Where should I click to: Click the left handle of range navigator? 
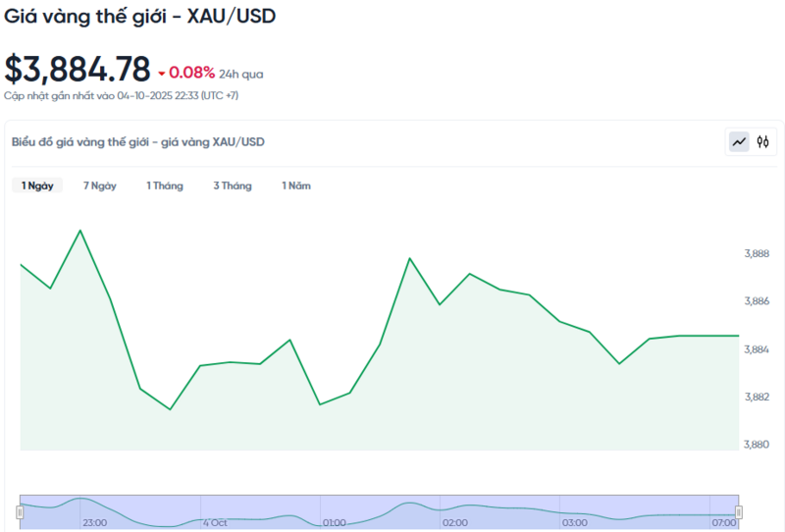(20, 511)
